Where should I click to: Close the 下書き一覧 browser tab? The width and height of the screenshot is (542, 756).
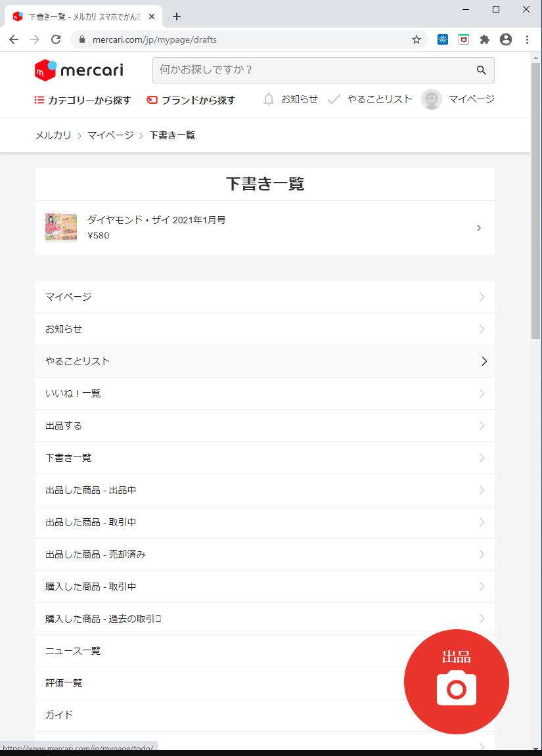pyautogui.click(x=151, y=16)
